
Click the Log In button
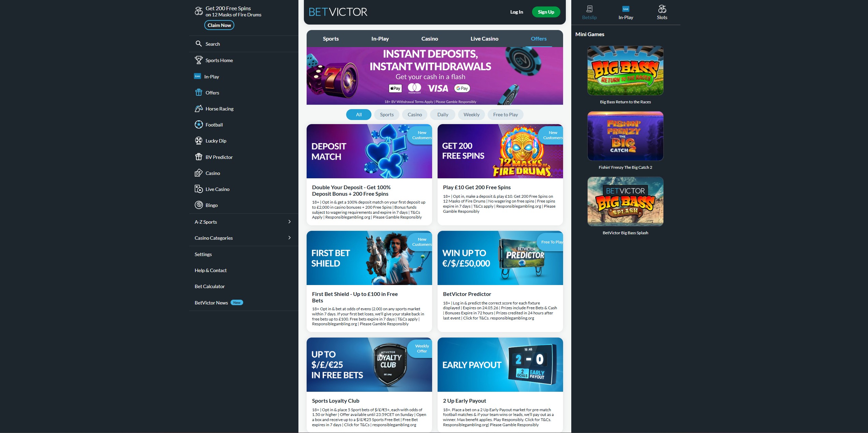[516, 12]
